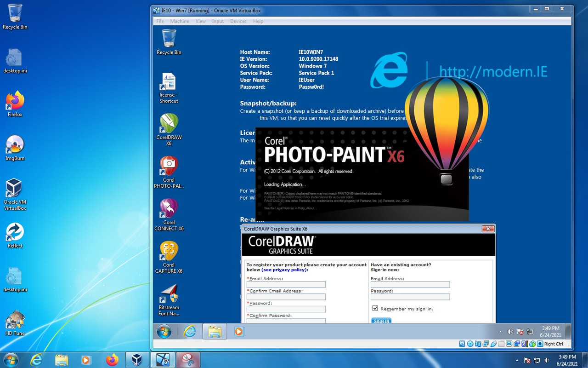Image resolution: width=588 pixels, height=368 pixels.
Task: Click VM taskbar clock 3:49 PM
Action: click(550, 331)
